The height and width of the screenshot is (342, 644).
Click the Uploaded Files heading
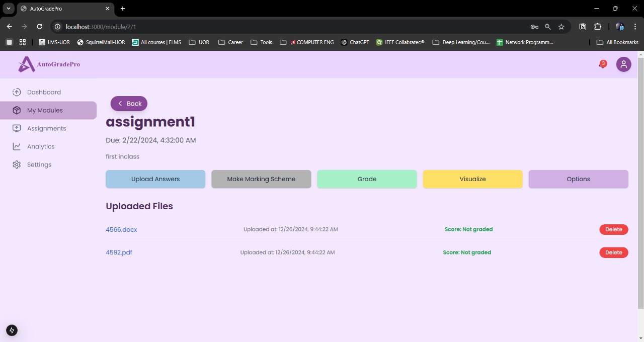(x=139, y=206)
